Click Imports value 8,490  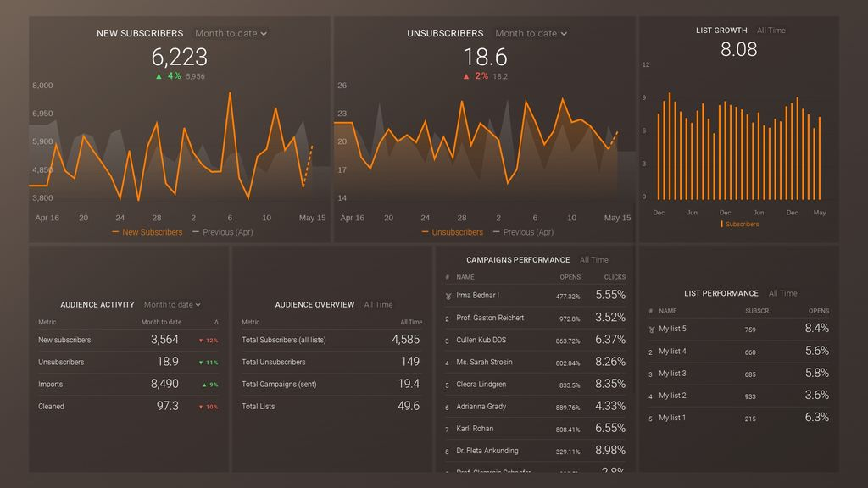(x=164, y=384)
